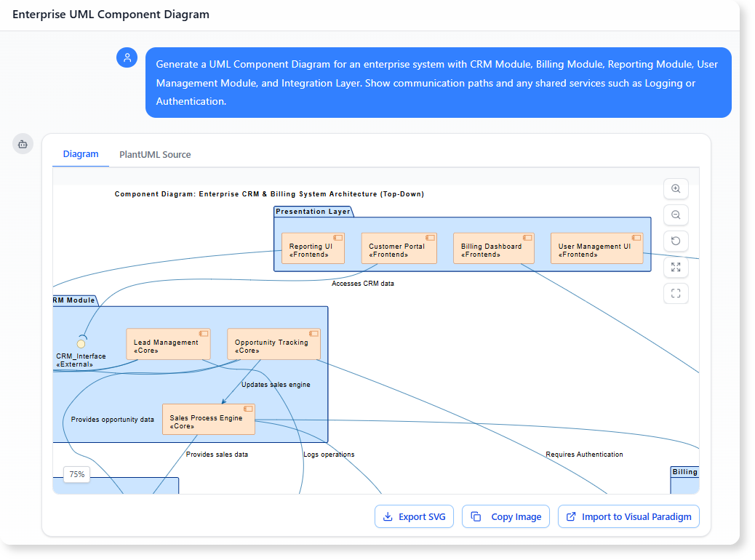Fit the diagram to screen
The width and height of the screenshot is (755, 560).
tap(676, 293)
